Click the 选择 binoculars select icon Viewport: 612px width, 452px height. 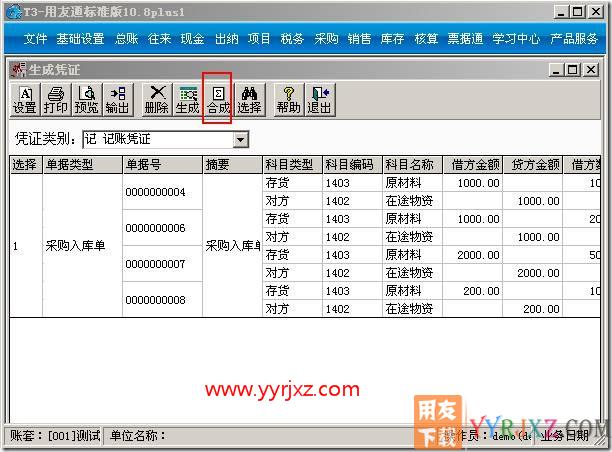click(x=249, y=100)
